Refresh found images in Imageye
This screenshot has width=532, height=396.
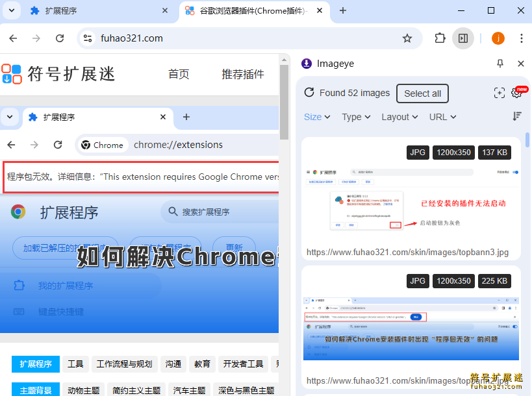click(309, 92)
